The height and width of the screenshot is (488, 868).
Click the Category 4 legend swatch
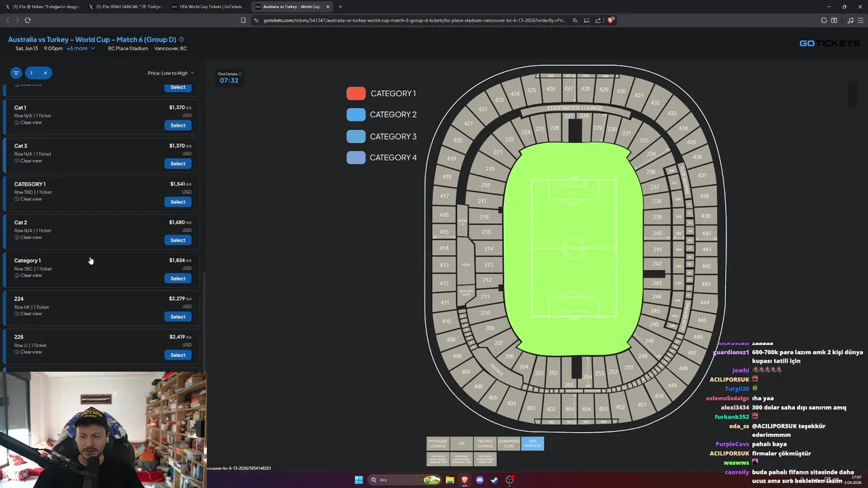[356, 157]
